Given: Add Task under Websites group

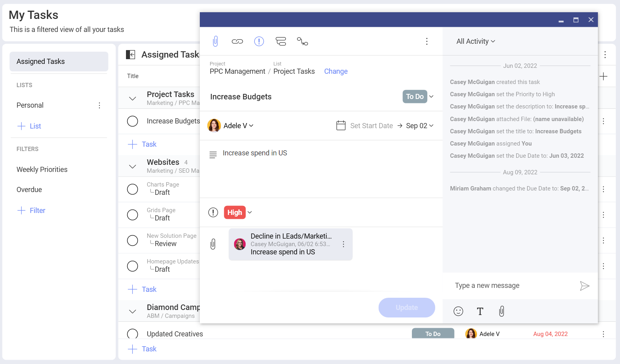Looking at the screenshot, I should pyautogui.click(x=142, y=289).
